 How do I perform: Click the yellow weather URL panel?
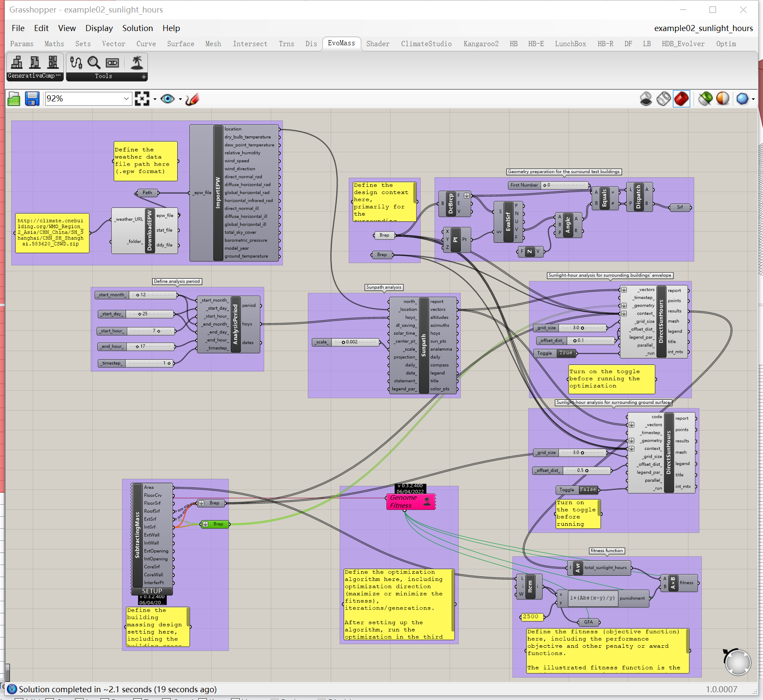(x=52, y=232)
